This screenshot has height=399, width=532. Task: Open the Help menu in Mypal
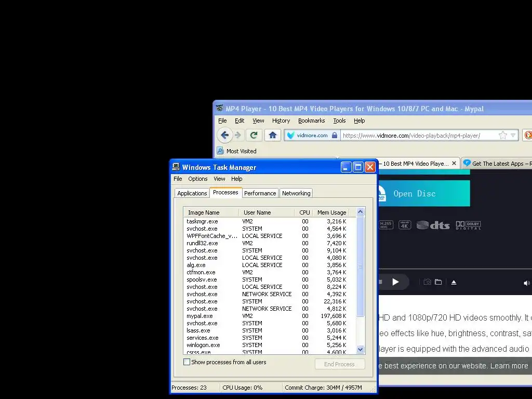360,121
